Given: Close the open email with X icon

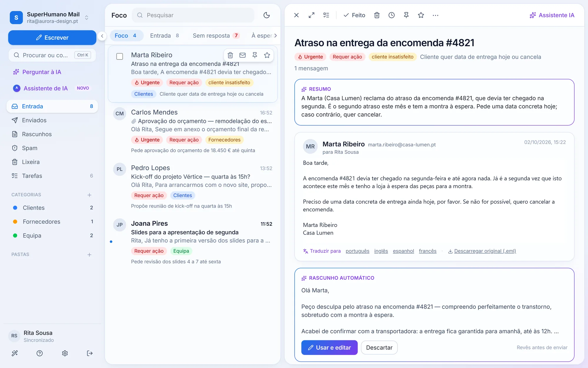Looking at the screenshot, I should [x=296, y=15].
